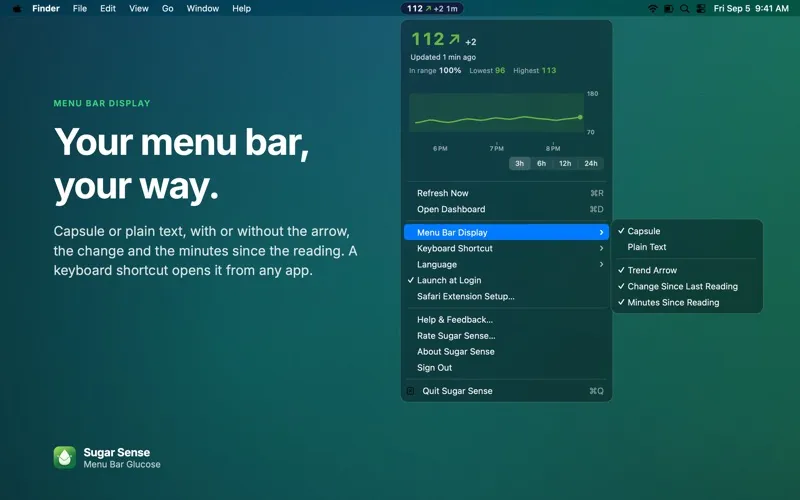Click the 'Sugar Sense' brand name text
Viewport: 800px width, 500px height.
click(x=117, y=453)
